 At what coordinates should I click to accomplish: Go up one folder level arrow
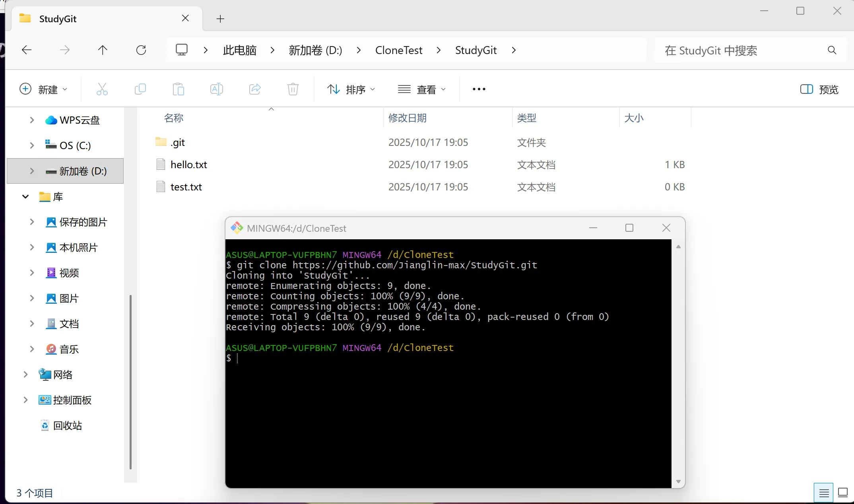coord(103,50)
